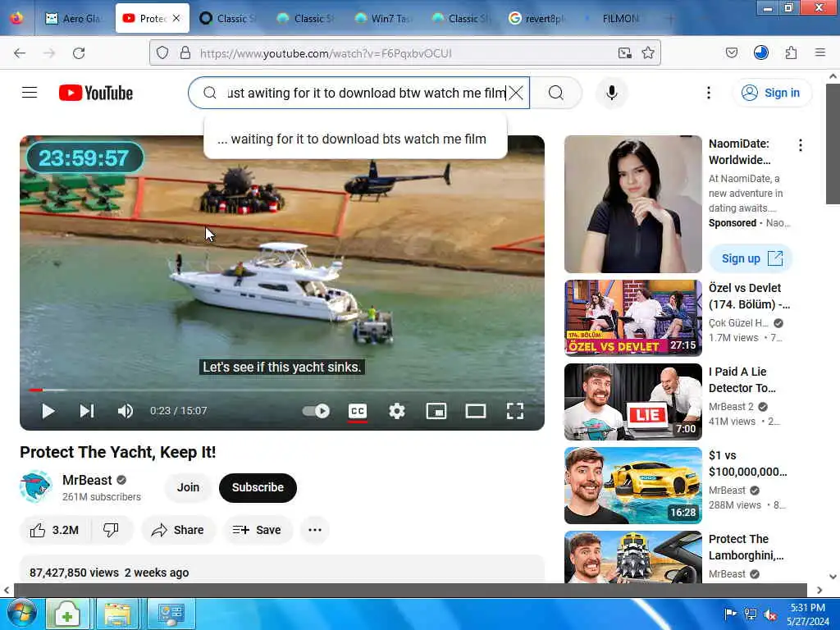Open the Save to Pocket icon
The height and width of the screenshot is (630, 840).
tap(731, 52)
